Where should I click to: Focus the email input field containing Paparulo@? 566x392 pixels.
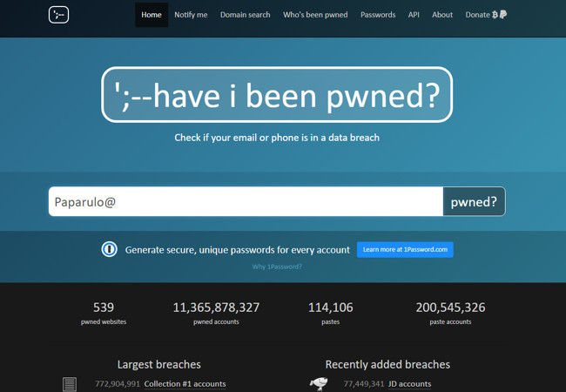coord(246,201)
